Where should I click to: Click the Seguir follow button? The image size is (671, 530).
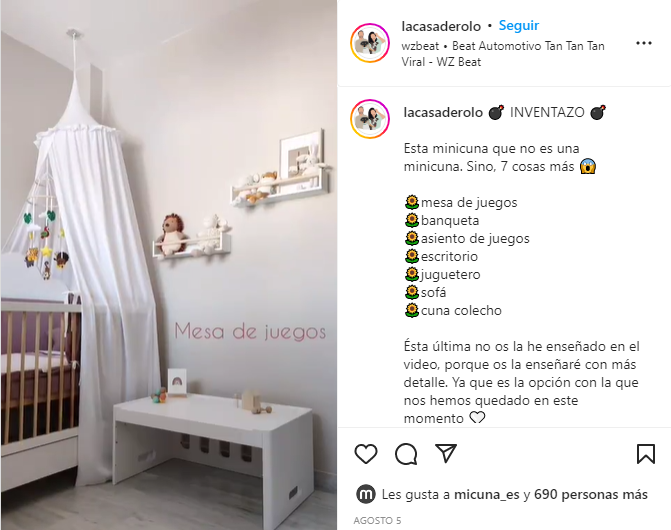(x=519, y=26)
